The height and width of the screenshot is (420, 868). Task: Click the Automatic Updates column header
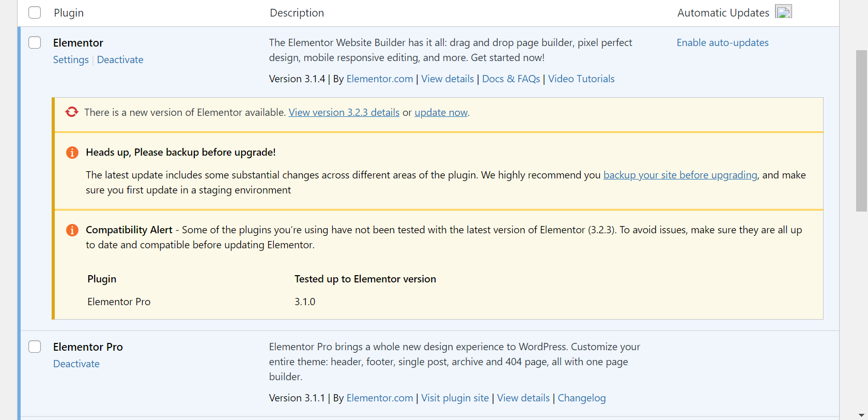(x=723, y=12)
